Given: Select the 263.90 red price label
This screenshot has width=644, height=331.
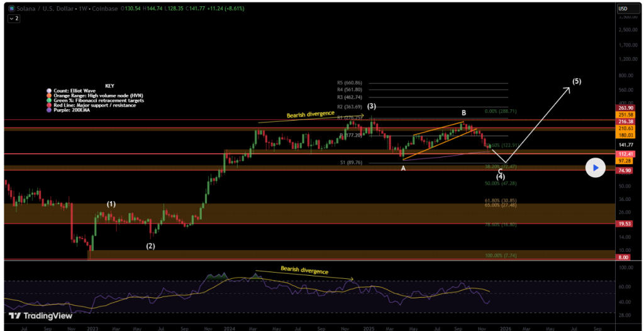Looking at the screenshot, I should pos(624,108).
